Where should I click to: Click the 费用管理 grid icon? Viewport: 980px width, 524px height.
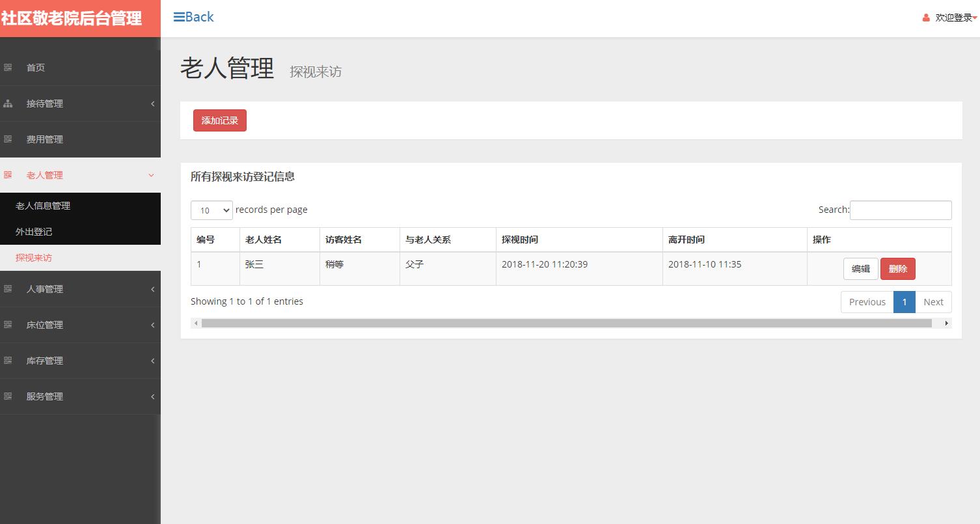coord(8,139)
